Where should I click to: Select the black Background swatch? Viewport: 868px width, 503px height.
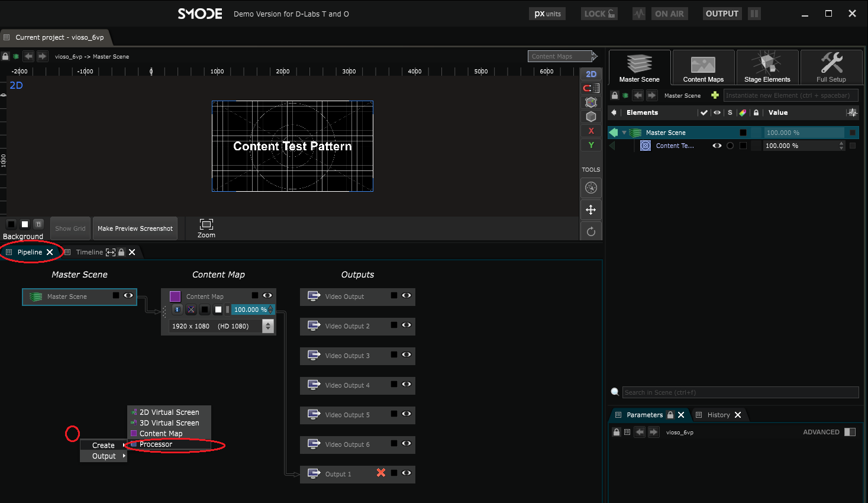11,224
